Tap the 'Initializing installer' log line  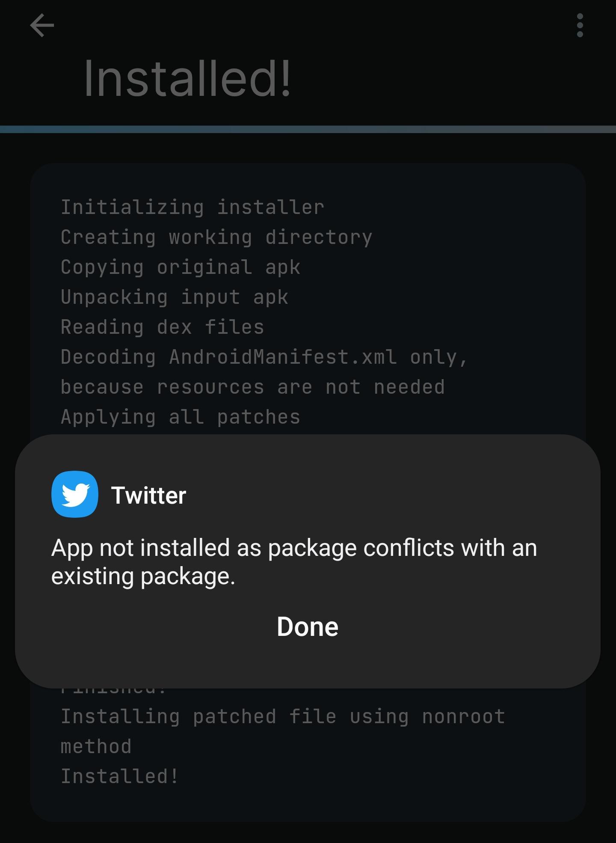pyautogui.click(x=192, y=208)
